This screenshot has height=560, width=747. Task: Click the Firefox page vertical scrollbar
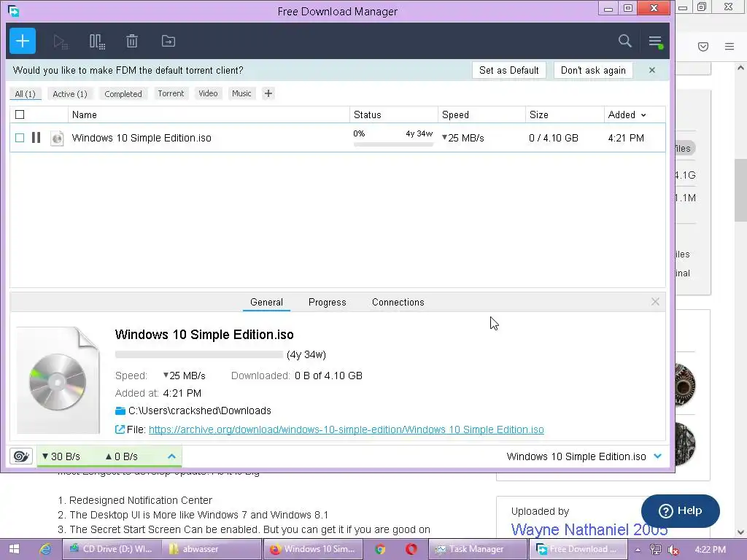pyautogui.click(x=740, y=190)
